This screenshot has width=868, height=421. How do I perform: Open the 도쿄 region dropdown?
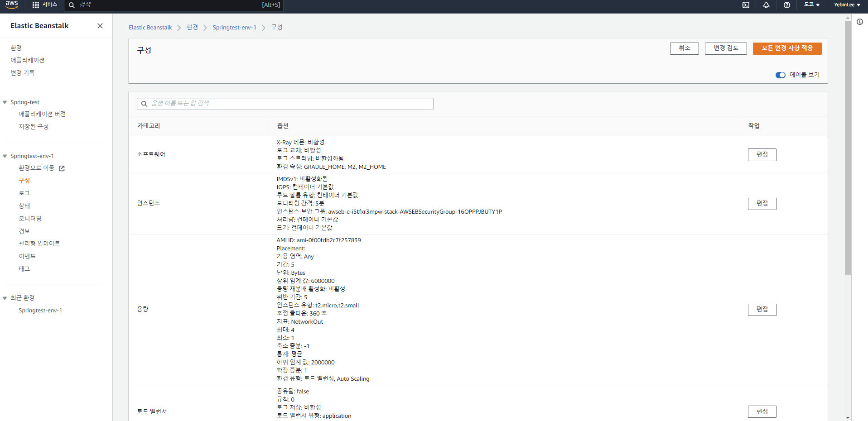click(812, 5)
